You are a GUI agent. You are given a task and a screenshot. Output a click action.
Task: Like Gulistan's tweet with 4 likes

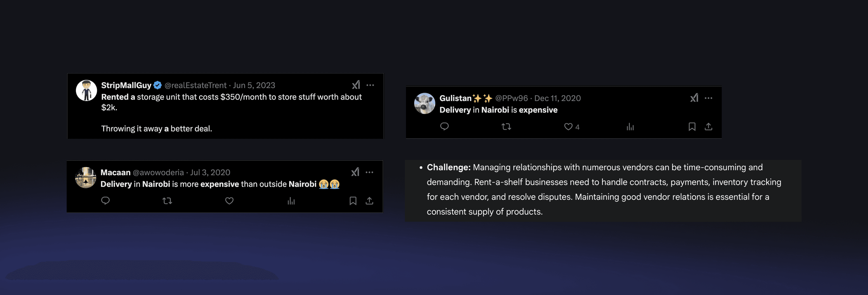tap(568, 127)
